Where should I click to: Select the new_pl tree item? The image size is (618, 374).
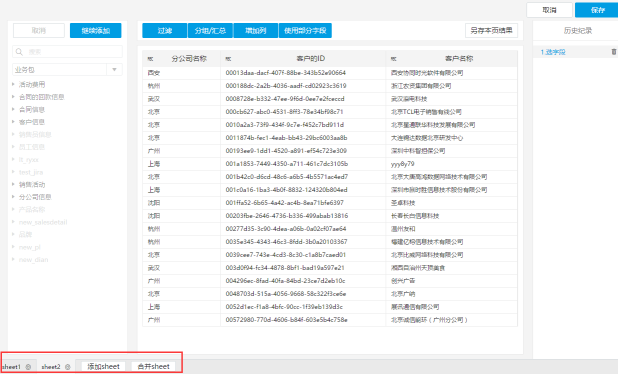click(x=30, y=247)
